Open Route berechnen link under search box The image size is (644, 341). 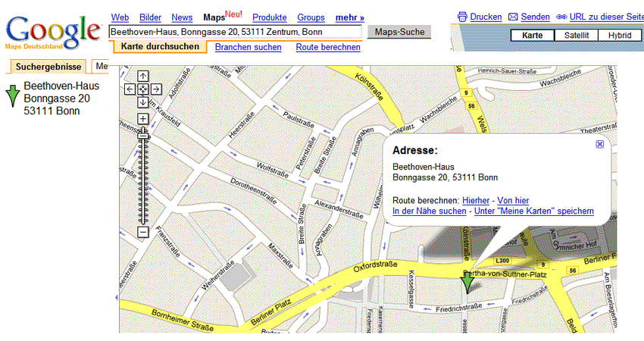coord(328,47)
